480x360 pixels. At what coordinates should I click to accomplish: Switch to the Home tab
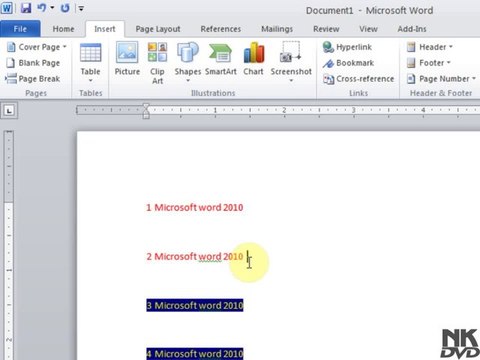63,29
